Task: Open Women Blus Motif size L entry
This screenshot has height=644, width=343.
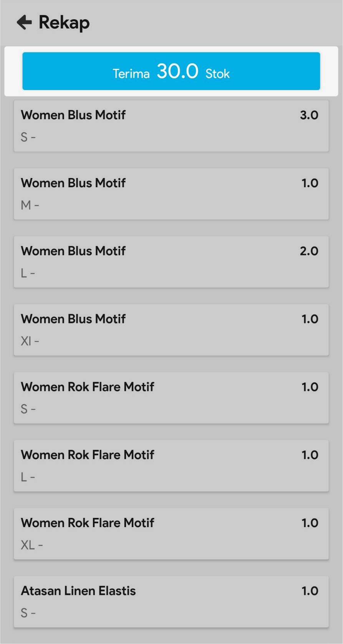Action: coord(171,262)
